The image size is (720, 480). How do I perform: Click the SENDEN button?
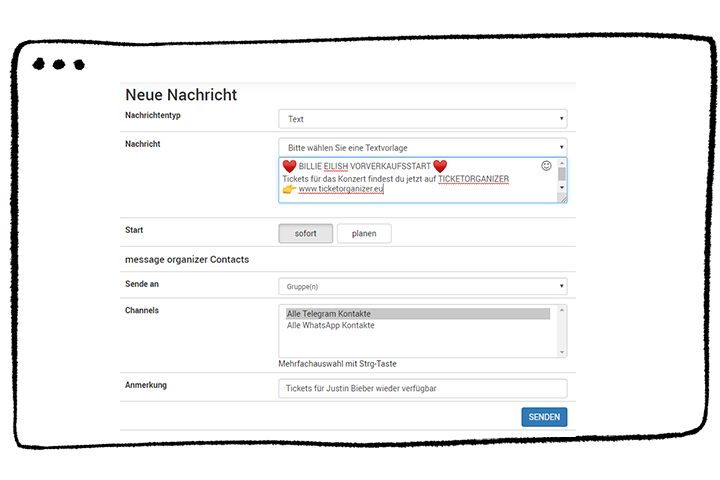(x=544, y=417)
